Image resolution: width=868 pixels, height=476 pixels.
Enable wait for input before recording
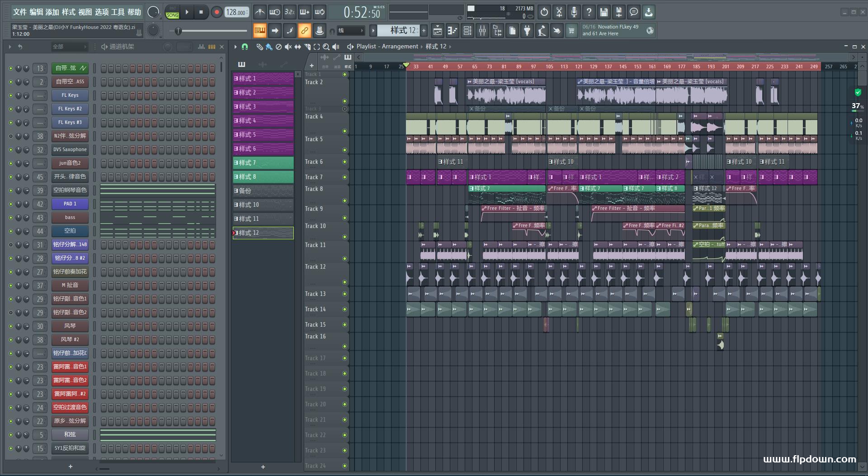pyautogui.click(x=274, y=12)
